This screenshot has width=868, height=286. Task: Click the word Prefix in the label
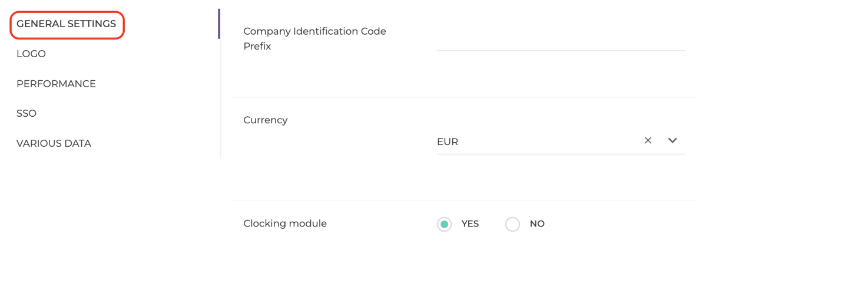[x=257, y=47]
